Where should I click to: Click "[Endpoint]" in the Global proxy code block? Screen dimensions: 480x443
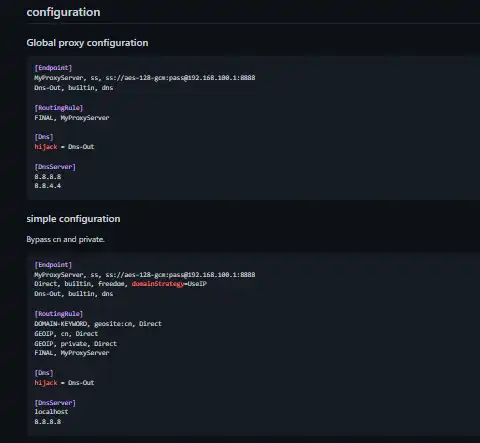(x=53, y=68)
